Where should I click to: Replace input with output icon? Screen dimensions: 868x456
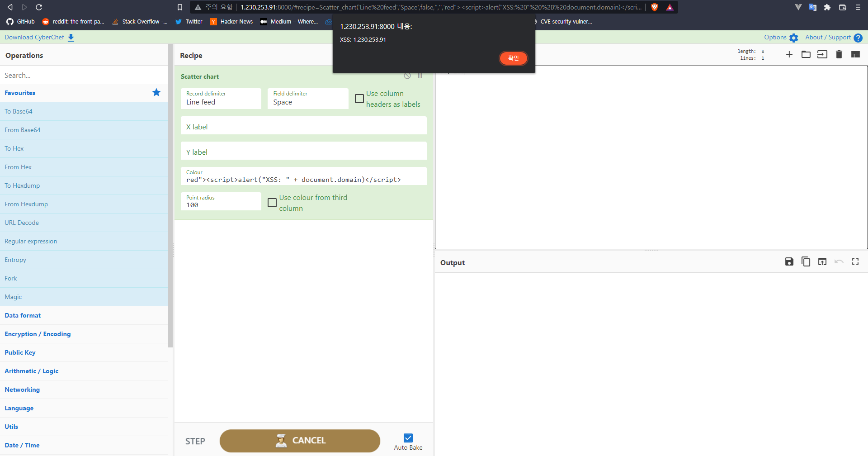[x=822, y=261]
